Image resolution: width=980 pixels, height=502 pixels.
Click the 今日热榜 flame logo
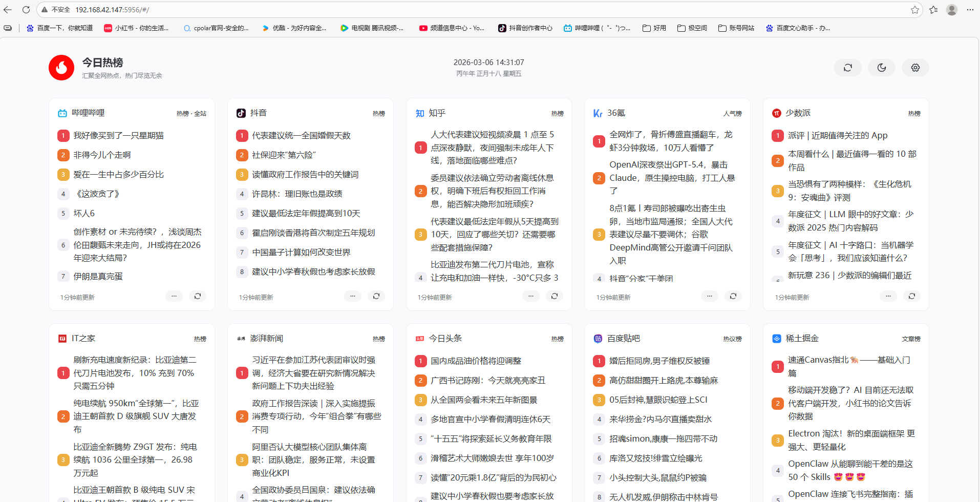pyautogui.click(x=61, y=68)
